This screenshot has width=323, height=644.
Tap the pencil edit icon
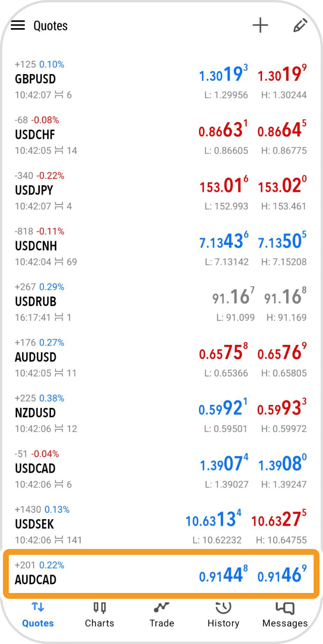[x=300, y=25]
